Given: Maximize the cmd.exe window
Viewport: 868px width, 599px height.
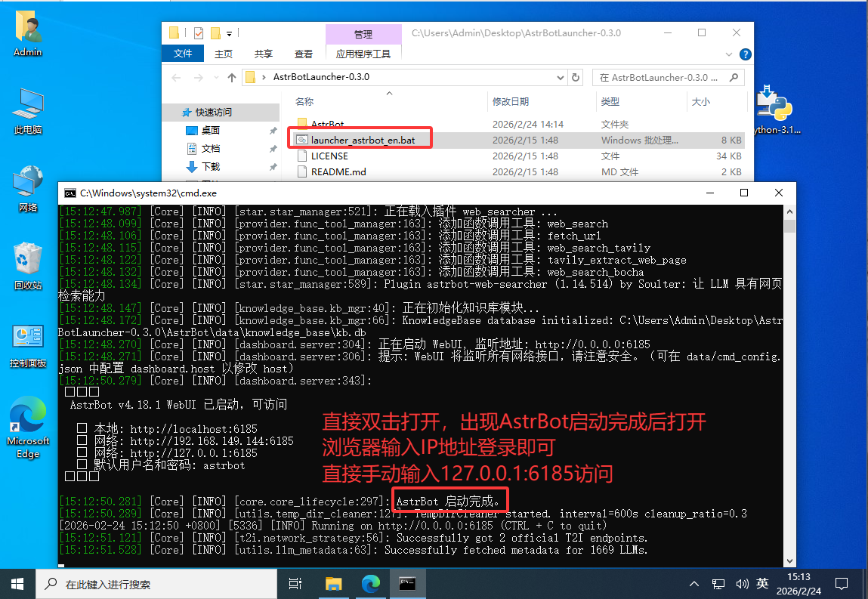Looking at the screenshot, I should pos(744,193).
